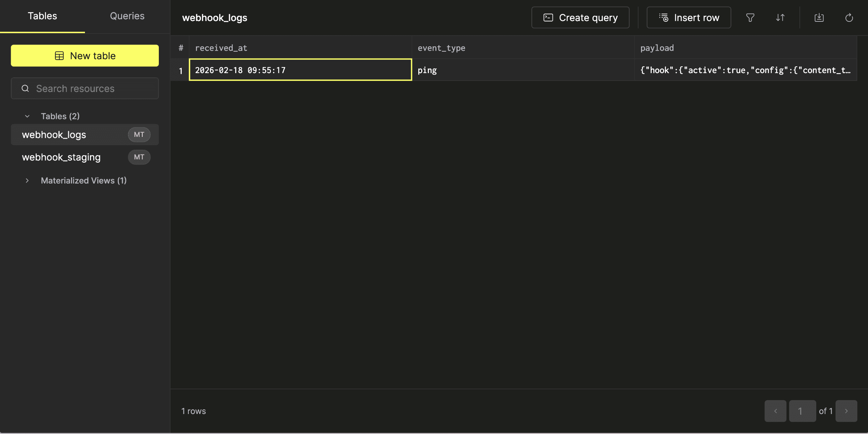The width and height of the screenshot is (868, 434).
Task: Click the filter funnel icon
Action: (x=750, y=17)
